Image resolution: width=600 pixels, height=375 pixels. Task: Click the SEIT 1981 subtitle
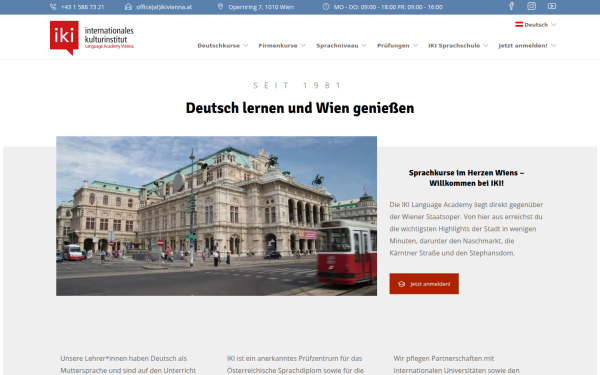(298, 85)
